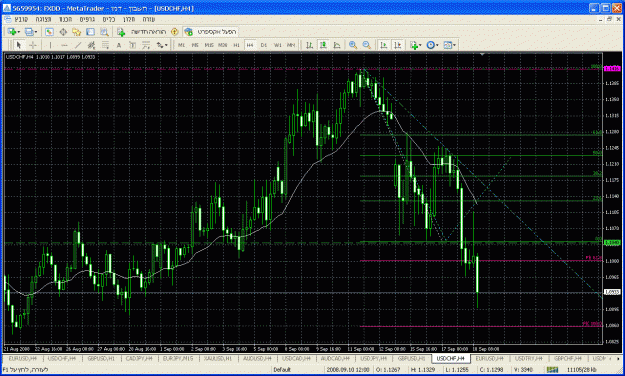Select the text 'A' tool

tap(119, 45)
